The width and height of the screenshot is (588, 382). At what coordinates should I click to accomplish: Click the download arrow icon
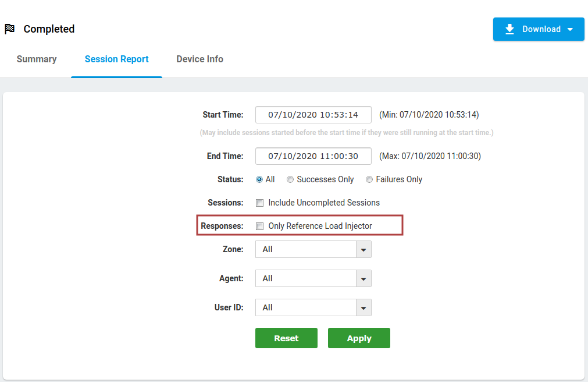pyautogui.click(x=509, y=29)
